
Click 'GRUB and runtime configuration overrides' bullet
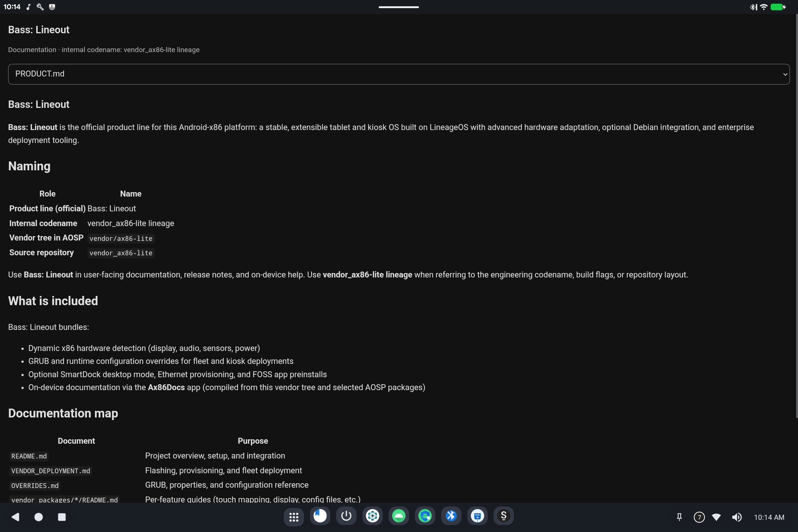click(161, 361)
